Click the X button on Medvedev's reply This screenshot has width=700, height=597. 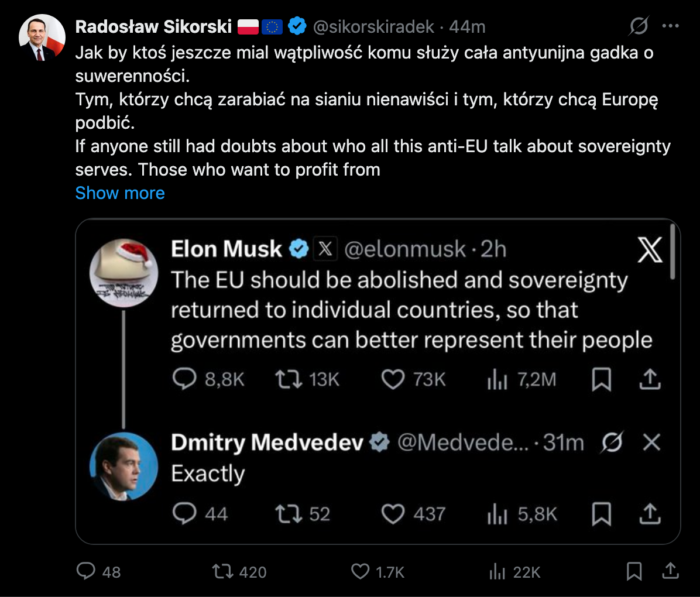click(651, 442)
